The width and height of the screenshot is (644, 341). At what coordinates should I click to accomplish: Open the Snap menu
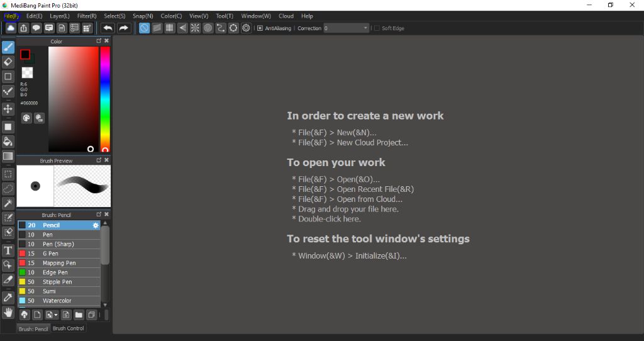click(143, 16)
